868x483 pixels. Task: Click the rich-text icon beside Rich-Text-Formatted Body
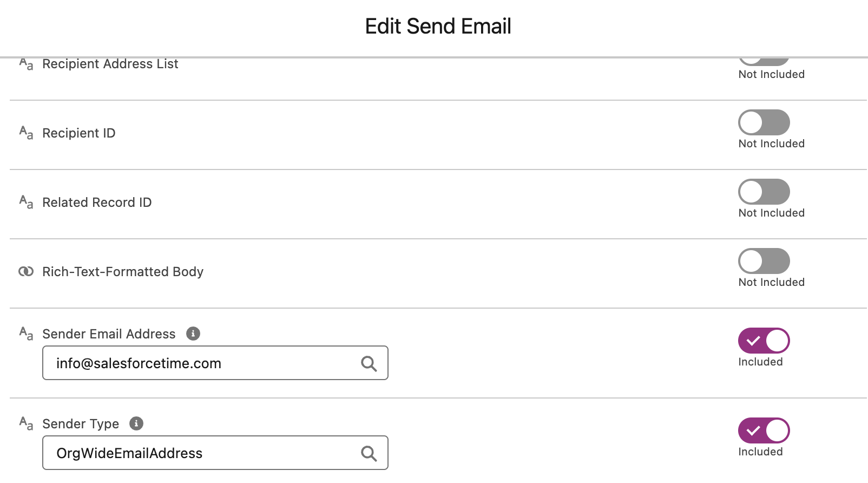(25, 271)
